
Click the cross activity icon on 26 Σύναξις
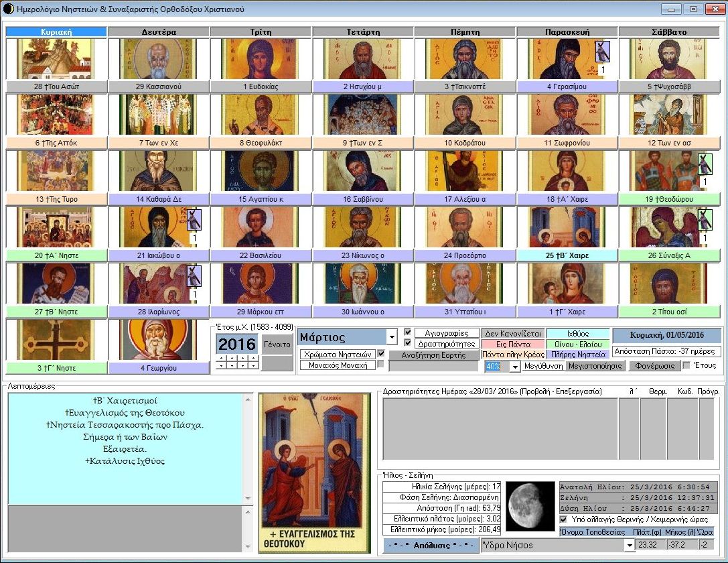705,221
